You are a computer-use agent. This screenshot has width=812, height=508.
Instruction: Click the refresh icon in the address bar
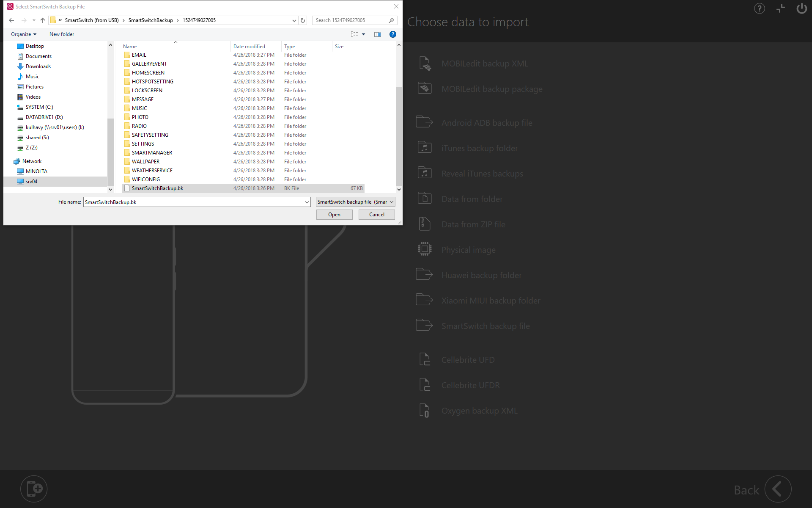tap(303, 20)
